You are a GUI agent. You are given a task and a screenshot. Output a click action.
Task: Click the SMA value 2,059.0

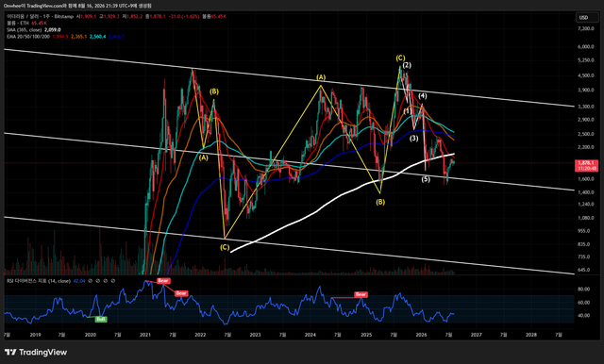(53, 29)
